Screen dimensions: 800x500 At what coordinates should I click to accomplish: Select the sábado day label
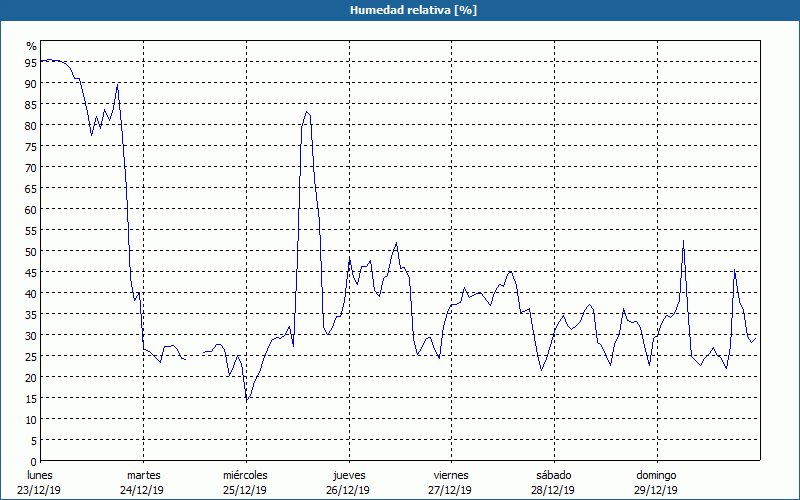point(554,475)
